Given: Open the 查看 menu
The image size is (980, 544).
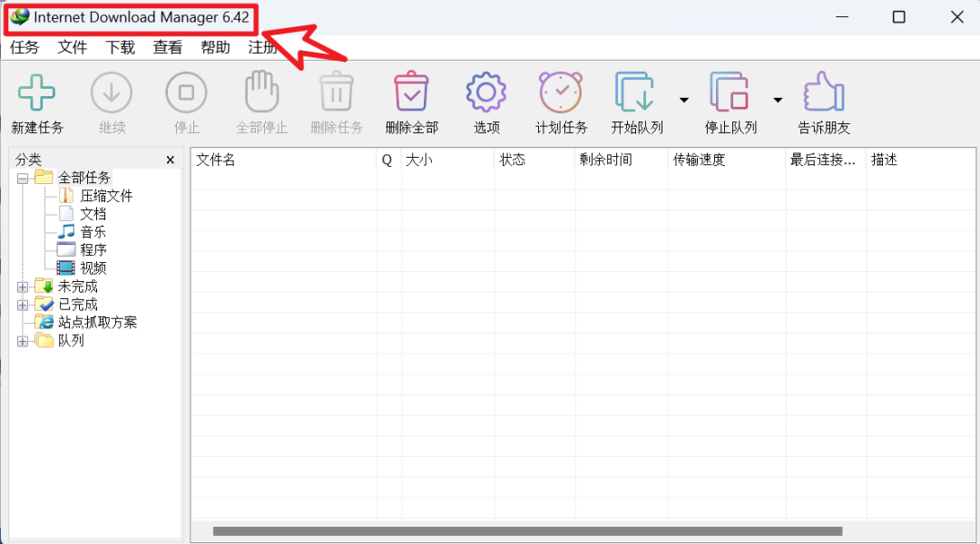Looking at the screenshot, I should (168, 47).
